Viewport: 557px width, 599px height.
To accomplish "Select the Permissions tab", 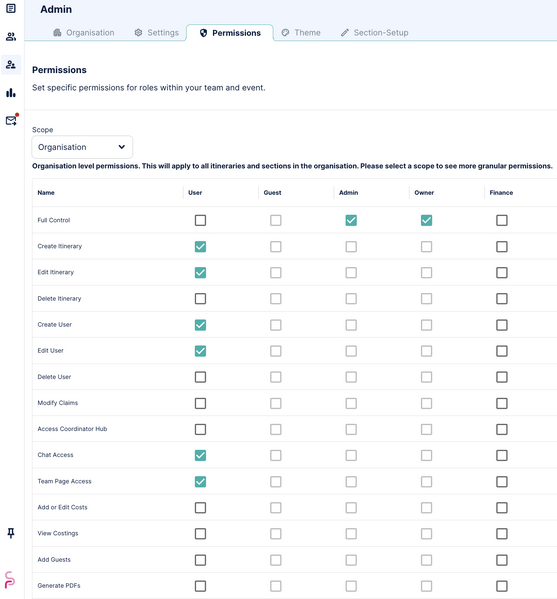I will 230,33.
